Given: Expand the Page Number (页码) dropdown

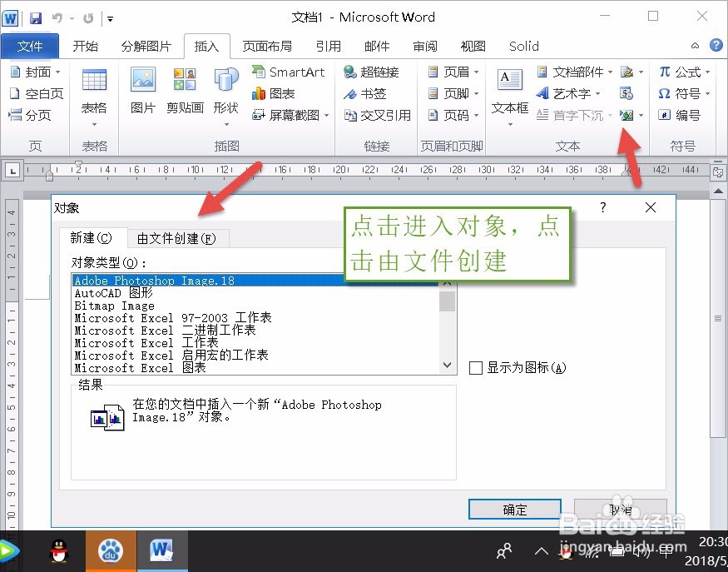Looking at the screenshot, I should click(x=477, y=115).
